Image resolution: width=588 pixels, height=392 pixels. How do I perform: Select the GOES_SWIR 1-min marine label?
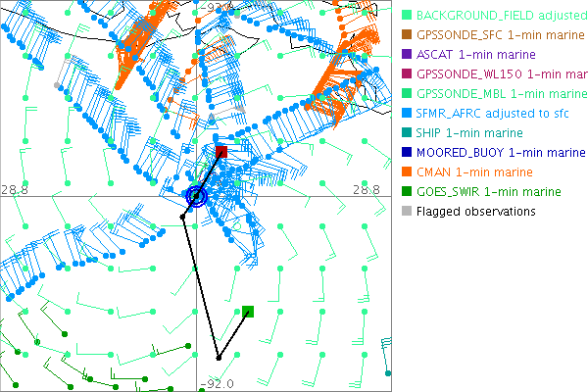coord(489,192)
